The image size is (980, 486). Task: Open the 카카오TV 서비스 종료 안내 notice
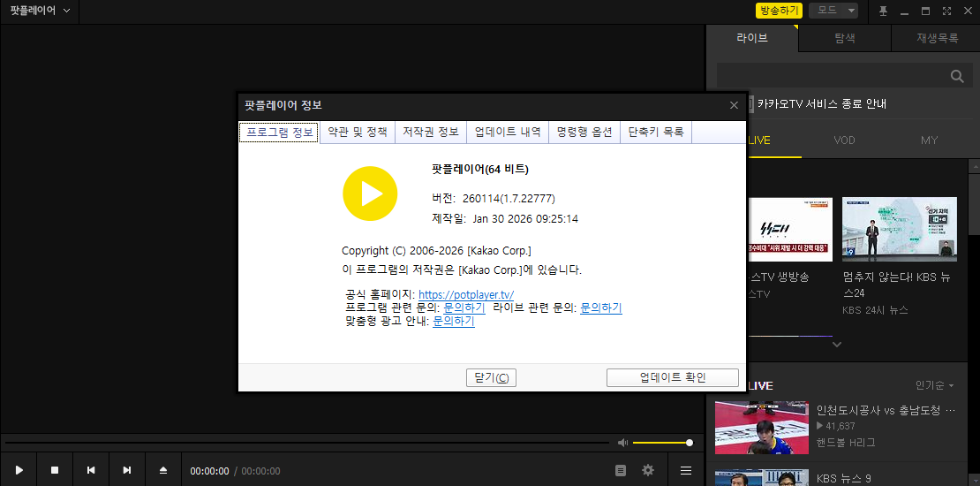[x=821, y=104]
